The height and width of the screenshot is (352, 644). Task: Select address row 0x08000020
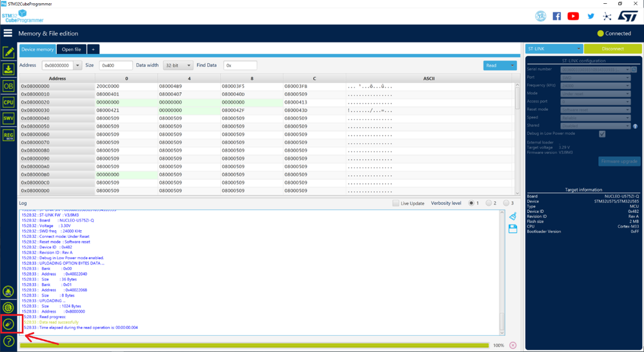(x=57, y=103)
